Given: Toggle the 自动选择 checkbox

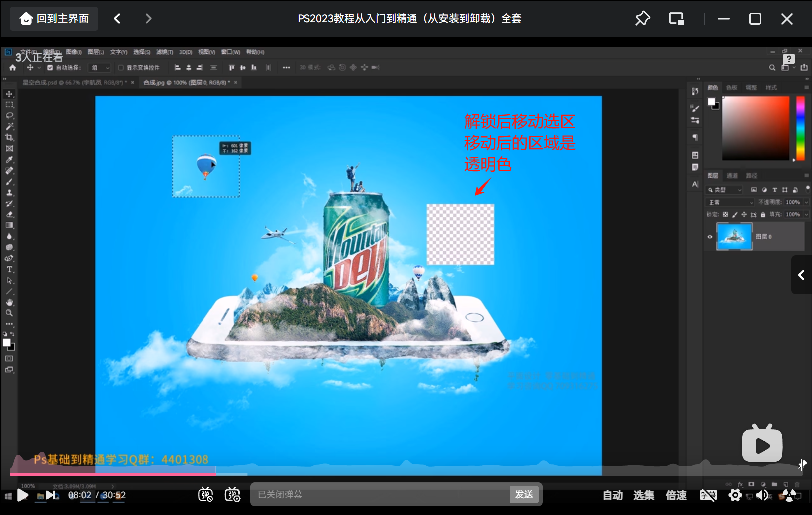Looking at the screenshot, I should click(50, 68).
